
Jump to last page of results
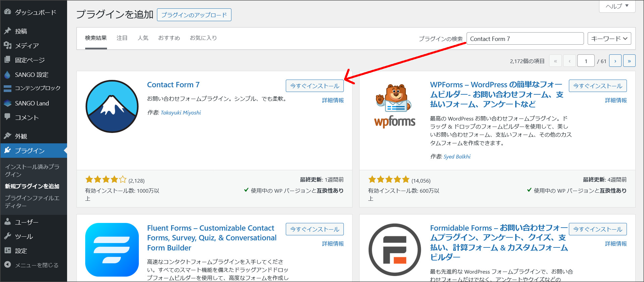tap(629, 61)
